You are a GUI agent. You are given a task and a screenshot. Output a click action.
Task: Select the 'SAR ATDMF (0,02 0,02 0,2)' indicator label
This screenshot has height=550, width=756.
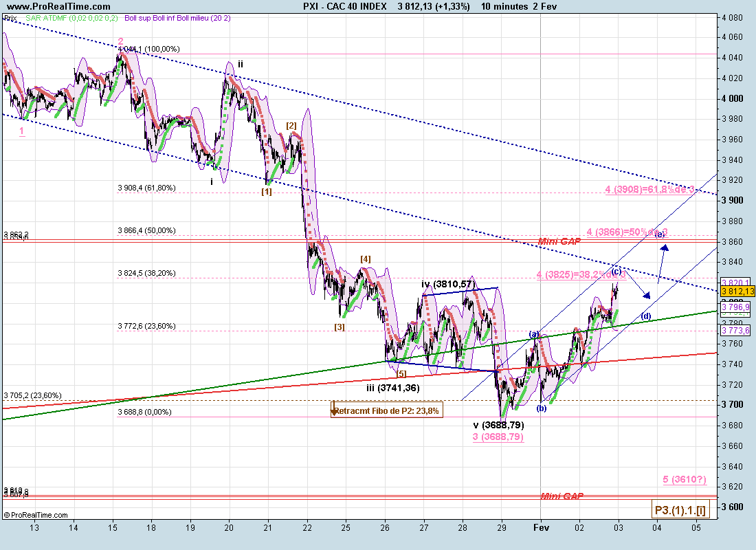(71, 19)
